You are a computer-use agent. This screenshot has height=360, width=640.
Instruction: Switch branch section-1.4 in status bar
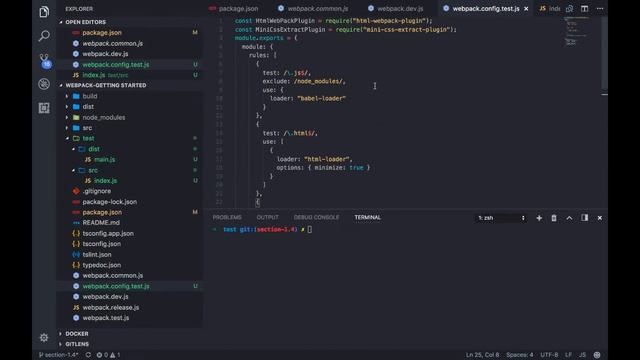tap(58, 355)
